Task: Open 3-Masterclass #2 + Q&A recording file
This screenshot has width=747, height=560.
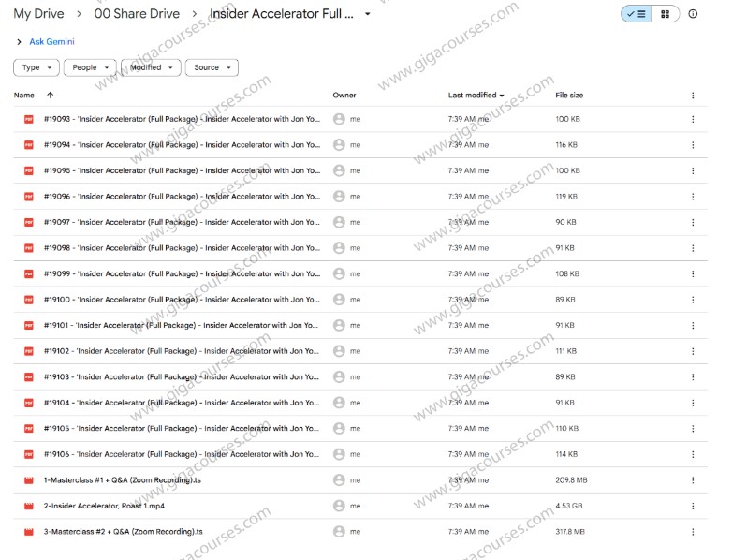Action: point(124,531)
